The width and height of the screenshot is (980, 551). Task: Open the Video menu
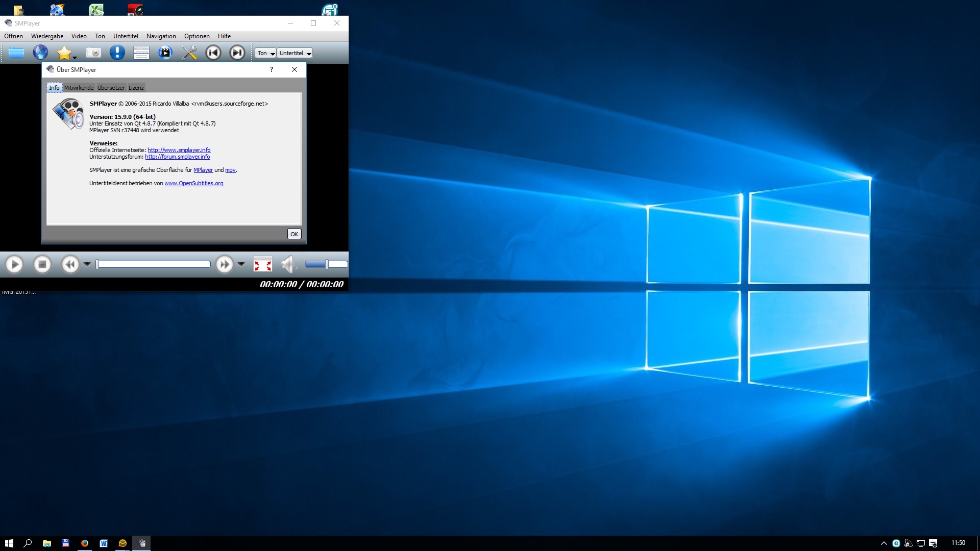point(79,36)
